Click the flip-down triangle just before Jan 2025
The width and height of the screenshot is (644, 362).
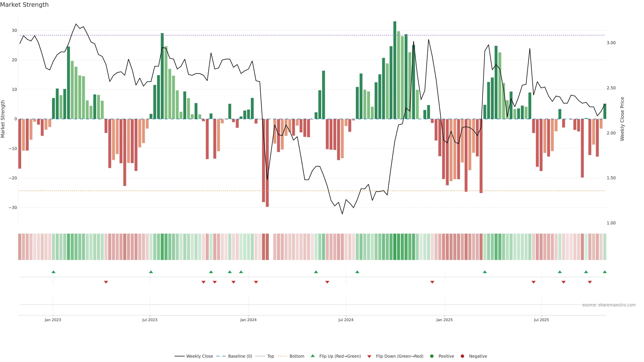[x=432, y=282]
